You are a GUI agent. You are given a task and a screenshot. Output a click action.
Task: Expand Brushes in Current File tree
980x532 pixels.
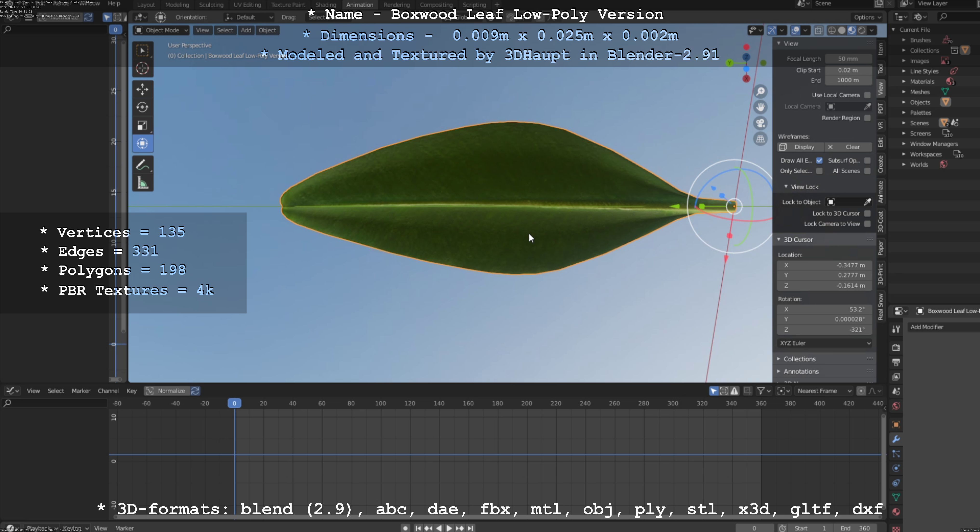(904, 40)
